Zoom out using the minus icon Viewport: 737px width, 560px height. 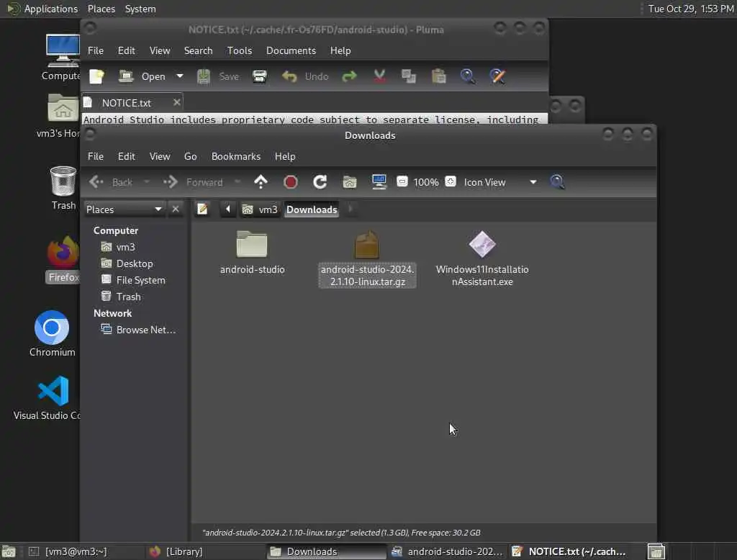point(402,181)
